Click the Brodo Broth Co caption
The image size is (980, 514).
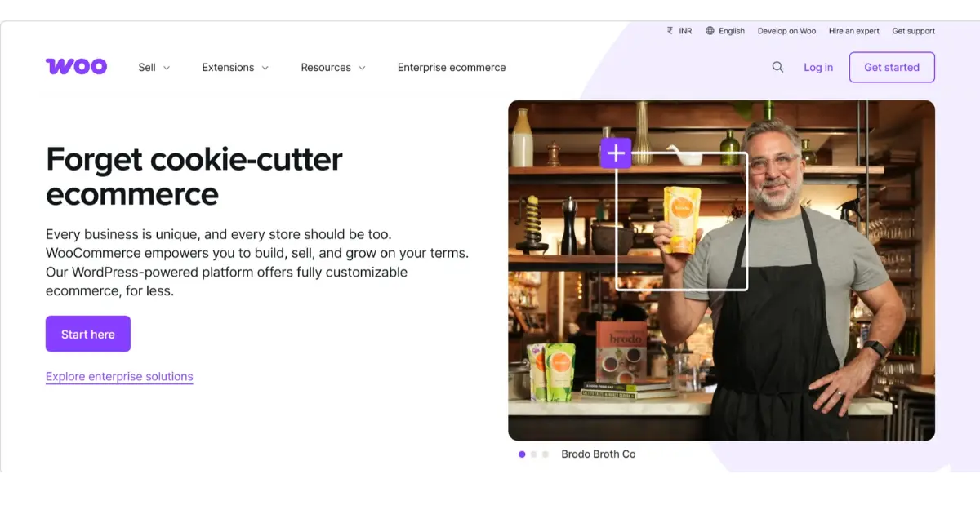[599, 454]
